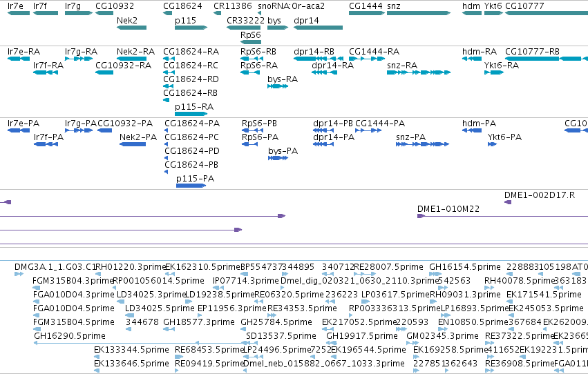Screen dimensions: 588x374
Task: Click the CG18624-PD protein label
Action: pos(192,151)
